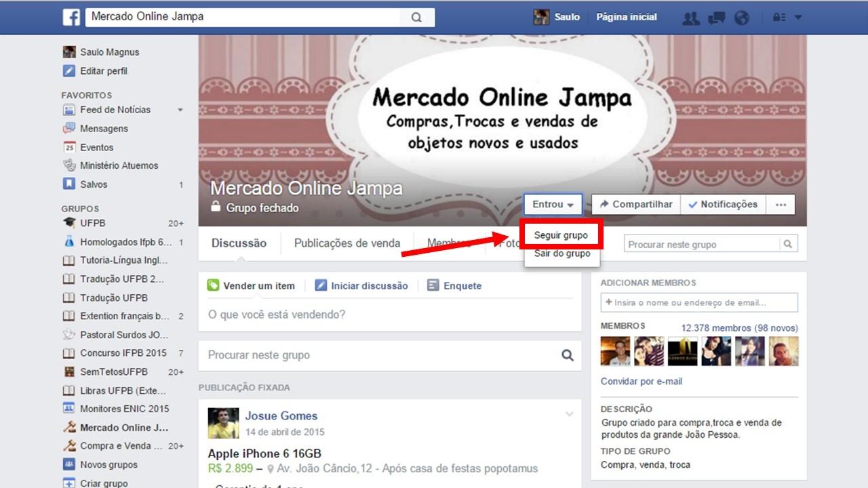
Task: Click the Salvos bookmark icon
Action: pyautogui.click(x=68, y=184)
